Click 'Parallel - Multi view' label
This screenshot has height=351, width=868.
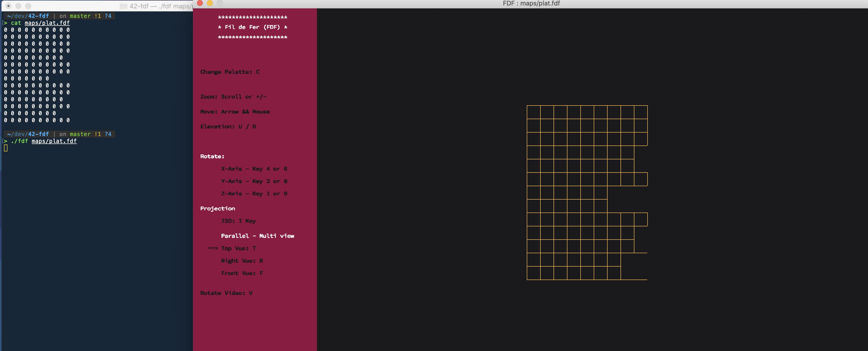pos(257,236)
